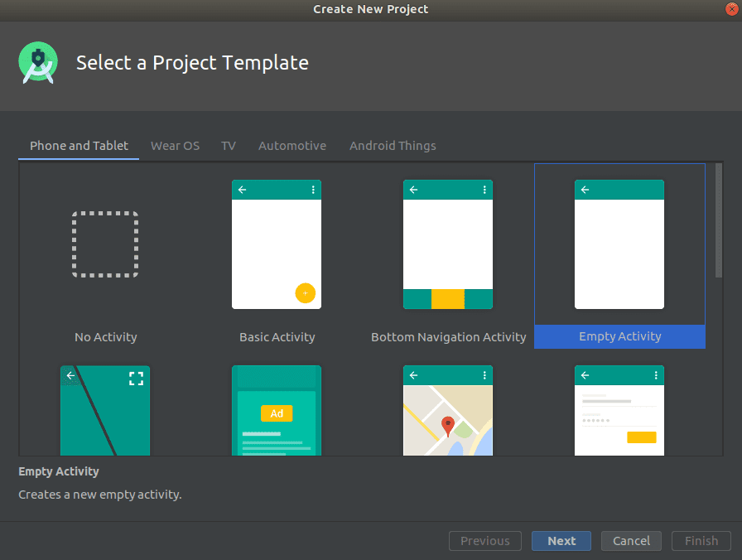Click the red map pin in Maps template
Viewport: 742px width, 560px height.
click(x=448, y=426)
